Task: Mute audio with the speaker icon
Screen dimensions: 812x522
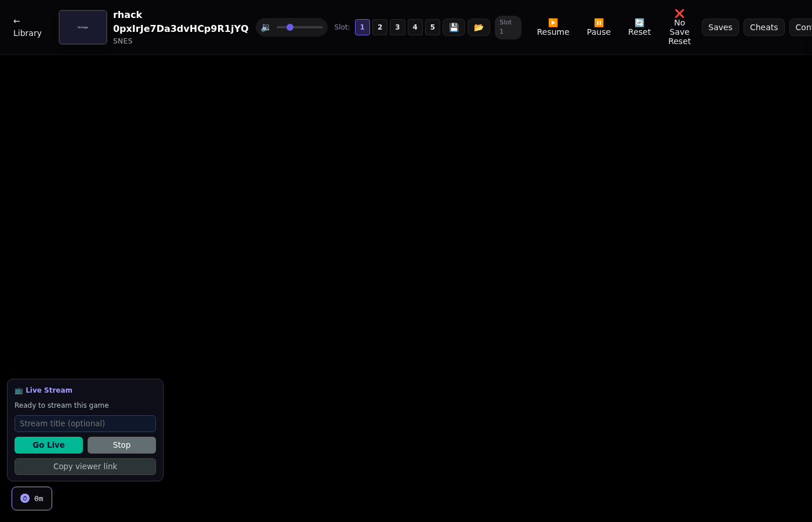Action: tap(266, 27)
